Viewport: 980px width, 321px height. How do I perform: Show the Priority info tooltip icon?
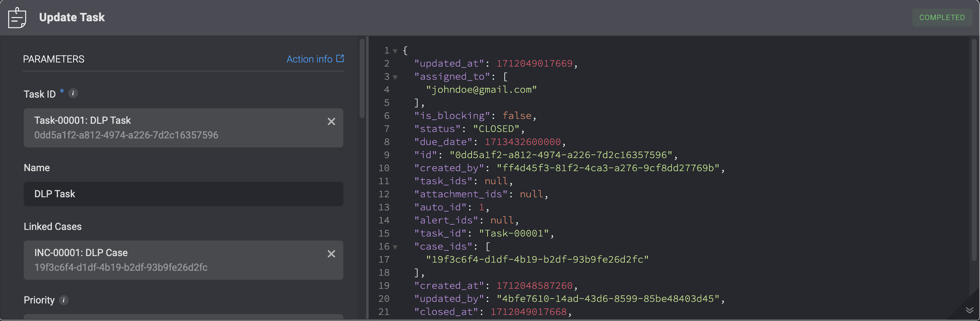[63, 300]
